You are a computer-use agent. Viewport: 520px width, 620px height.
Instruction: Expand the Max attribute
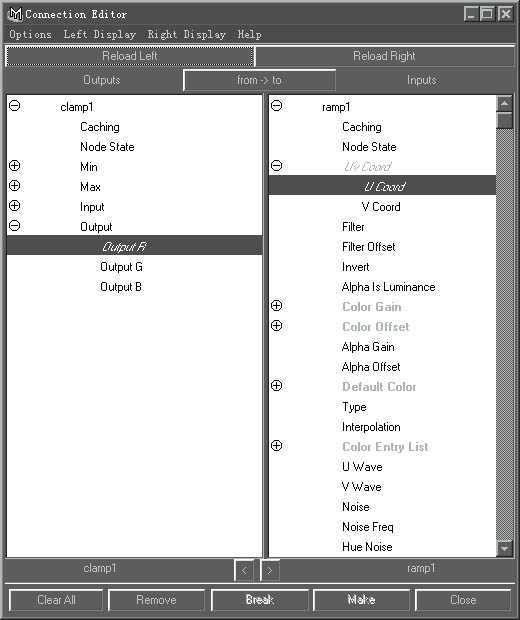pos(15,185)
